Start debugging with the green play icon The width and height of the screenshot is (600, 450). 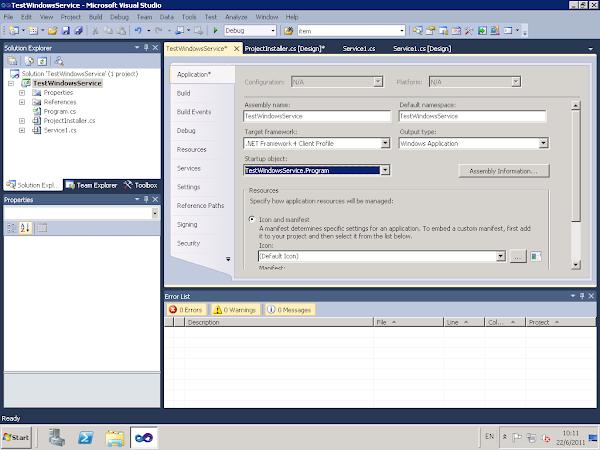(x=215, y=31)
